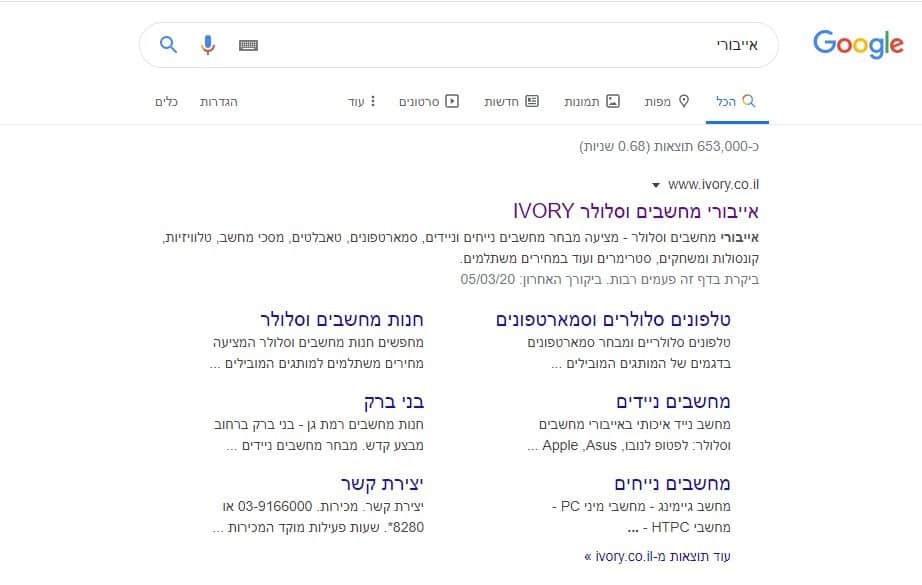Open the עוד (More) menu
The width and height of the screenshot is (922, 585).
[361, 102]
